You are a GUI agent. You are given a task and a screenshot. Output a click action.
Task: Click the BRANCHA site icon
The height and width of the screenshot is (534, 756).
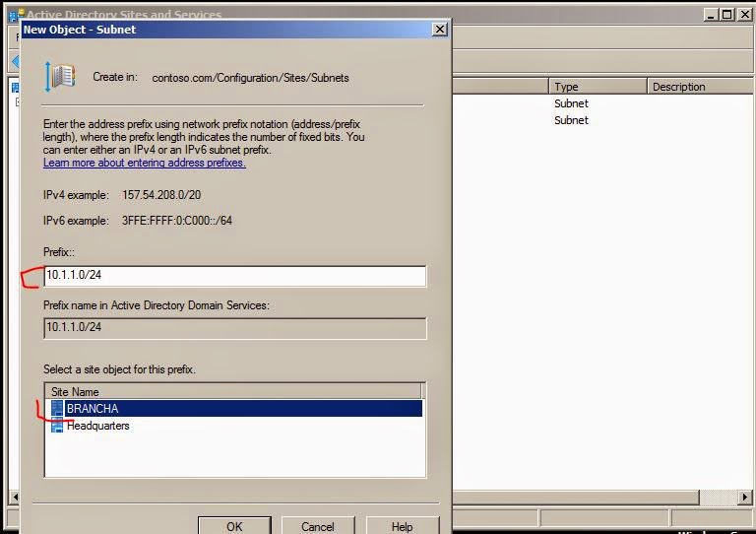(57, 409)
